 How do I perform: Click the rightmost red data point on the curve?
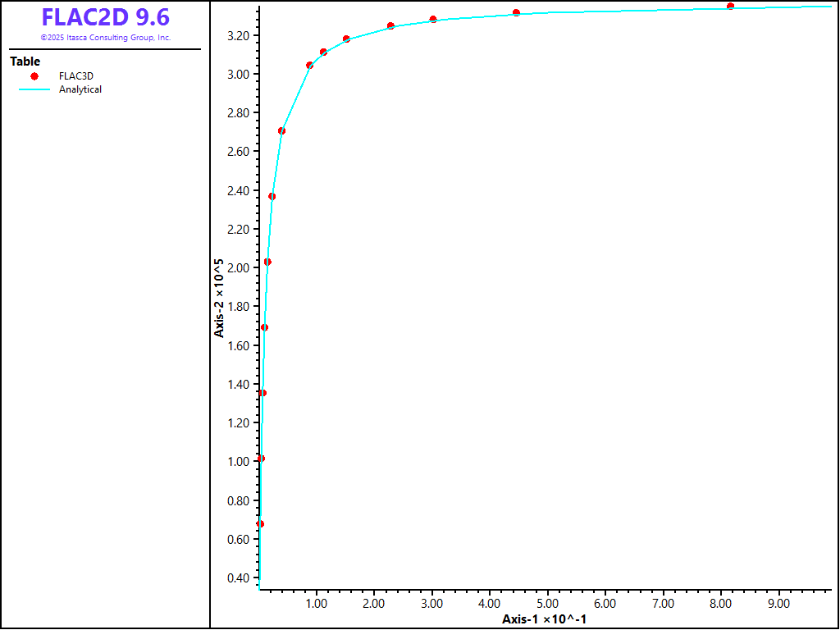(x=730, y=7)
